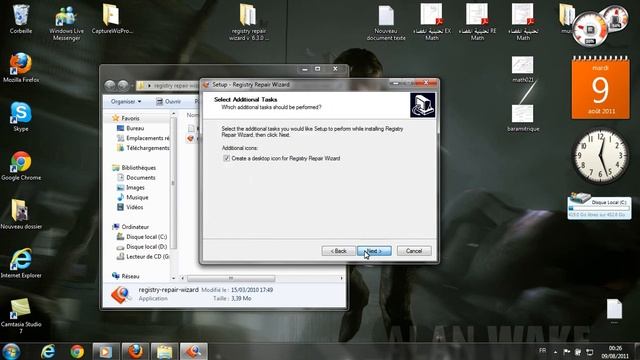Click Explorer's forward navigation arrow
This screenshot has height=360, width=640.
coord(123,85)
